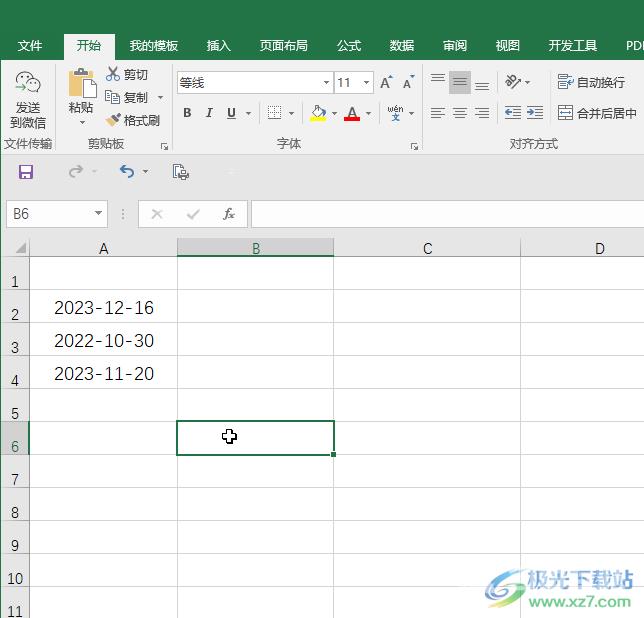Image resolution: width=644 pixels, height=618 pixels.
Task: Select cell with 2023-11-20
Action: (x=104, y=373)
